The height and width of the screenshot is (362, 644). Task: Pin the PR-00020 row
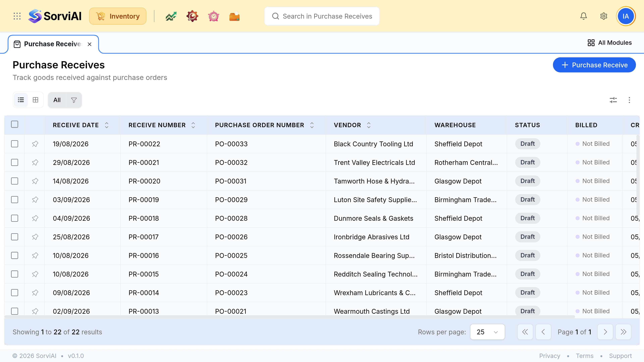click(35, 181)
